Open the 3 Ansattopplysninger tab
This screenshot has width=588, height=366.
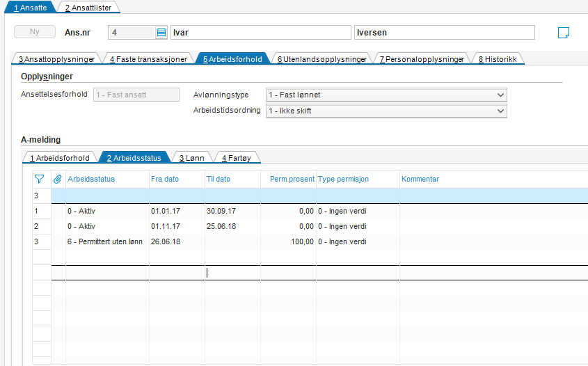[56, 59]
